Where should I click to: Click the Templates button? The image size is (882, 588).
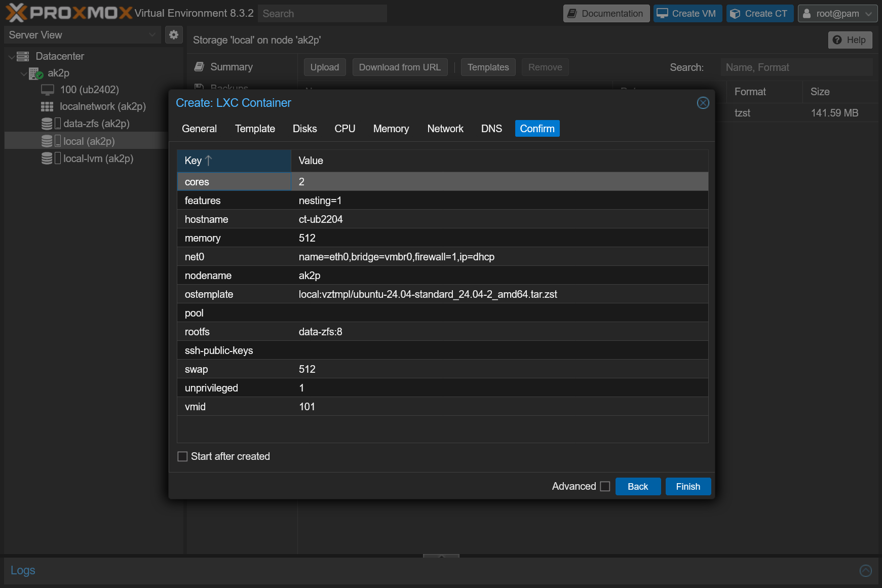(x=488, y=67)
